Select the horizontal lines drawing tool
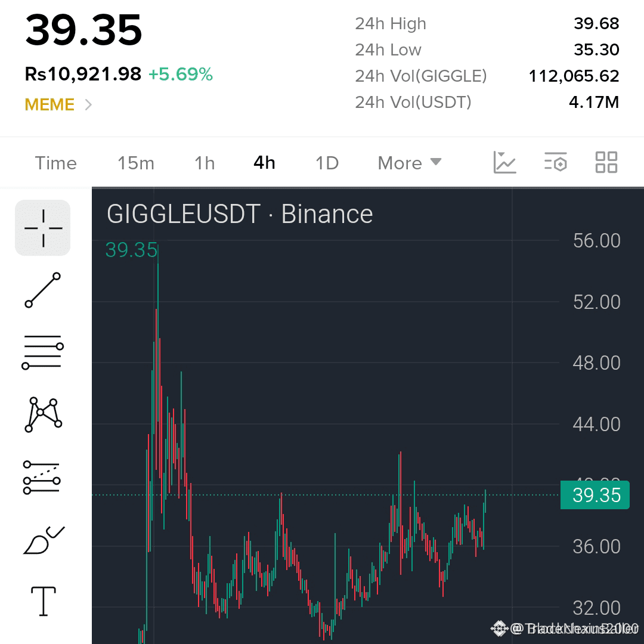 pyautogui.click(x=43, y=352)
